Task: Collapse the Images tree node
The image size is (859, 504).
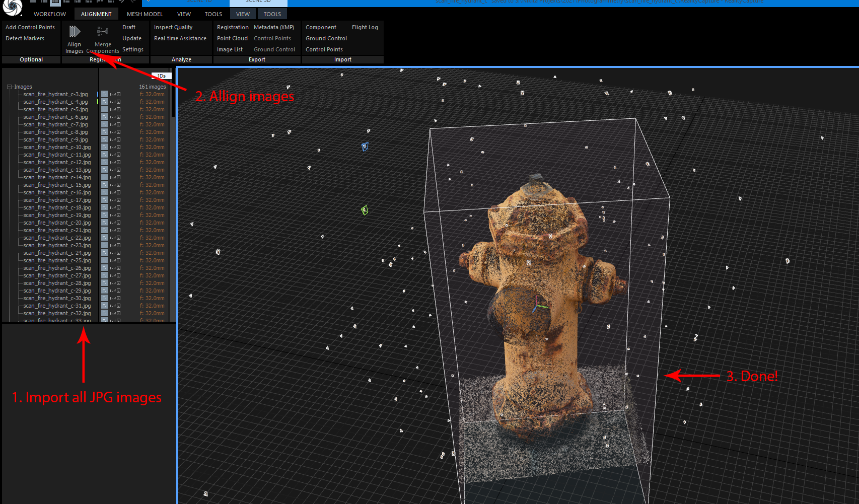Action: [x=9, y=87]
